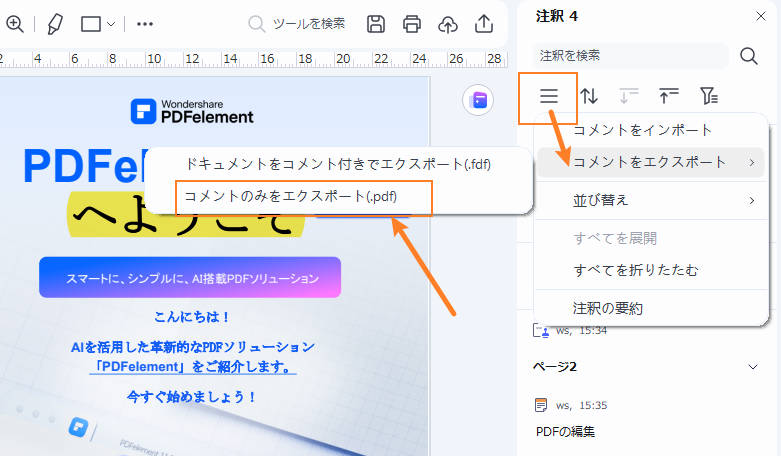
Task: Click the スマートに、シンプルに banner button
Action: [x=190, y=278]
